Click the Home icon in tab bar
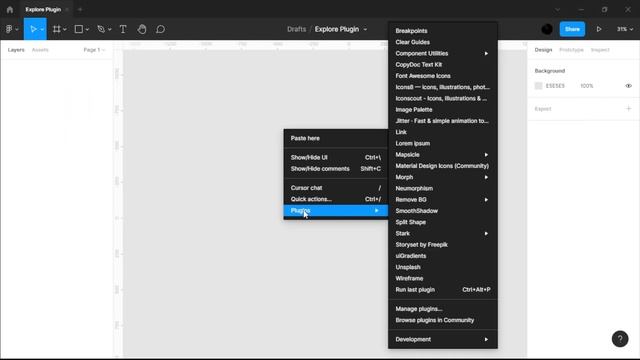This screenshot has width=640, height=360. tap(10, 9)
